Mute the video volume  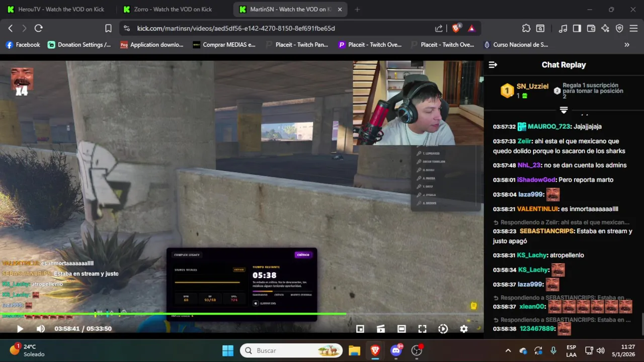coord(41,329)
